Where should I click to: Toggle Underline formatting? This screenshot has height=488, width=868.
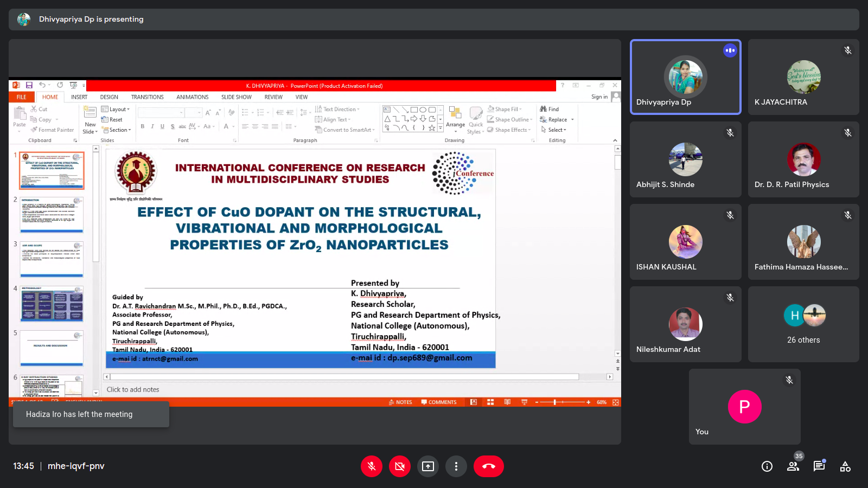pos(162,126)
